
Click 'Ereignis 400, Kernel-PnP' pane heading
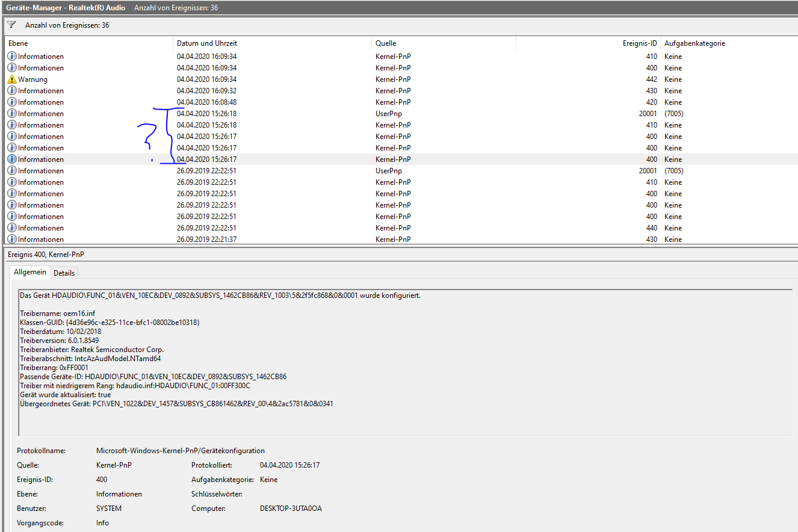pos(46,255)
